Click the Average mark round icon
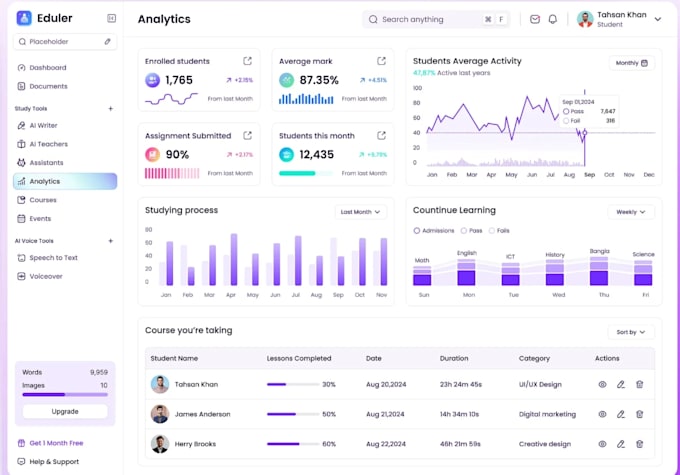Image resolution: width=680 pixels, height=475 pixels. click(x=286, y=80)
